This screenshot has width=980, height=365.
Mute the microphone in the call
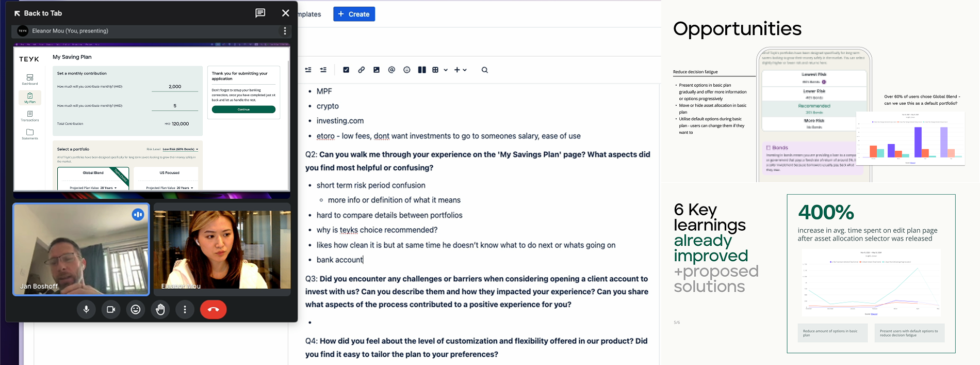coord(86,309)
